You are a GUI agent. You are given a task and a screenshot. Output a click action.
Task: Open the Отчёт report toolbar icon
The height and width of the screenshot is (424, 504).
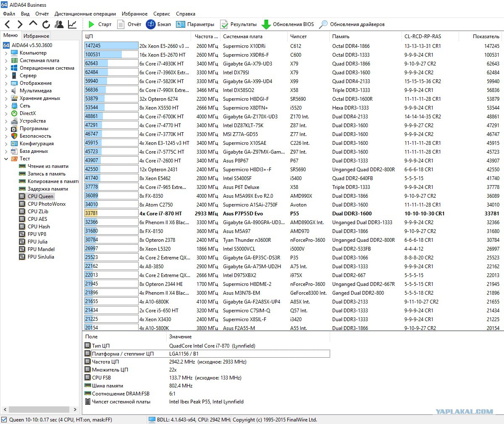[x=121, y=24]
